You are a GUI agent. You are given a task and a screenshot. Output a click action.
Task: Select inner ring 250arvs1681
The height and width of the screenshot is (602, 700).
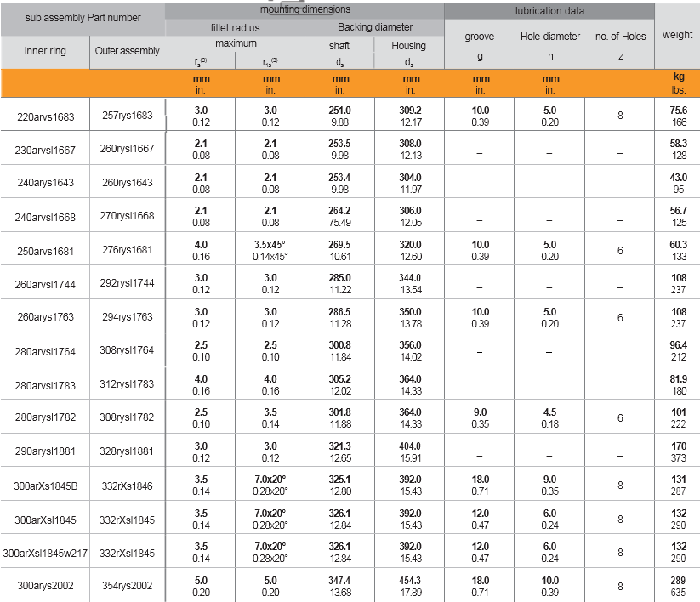45,250
